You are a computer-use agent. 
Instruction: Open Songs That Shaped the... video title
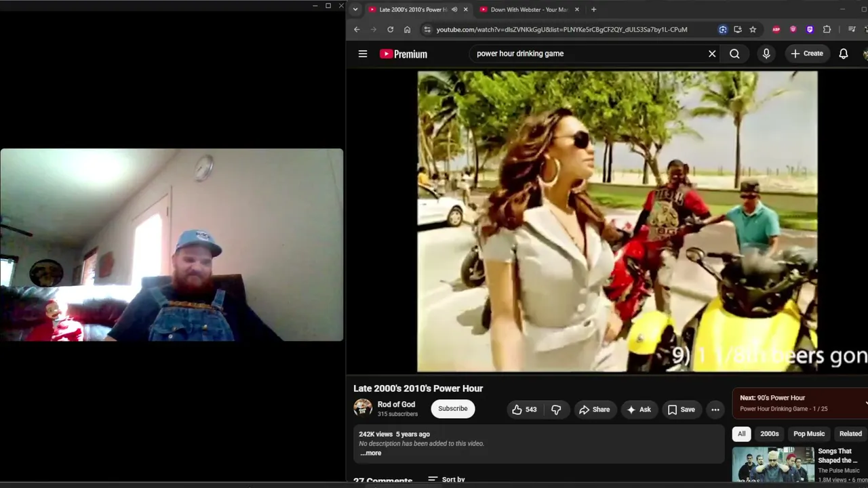point(837,455)
